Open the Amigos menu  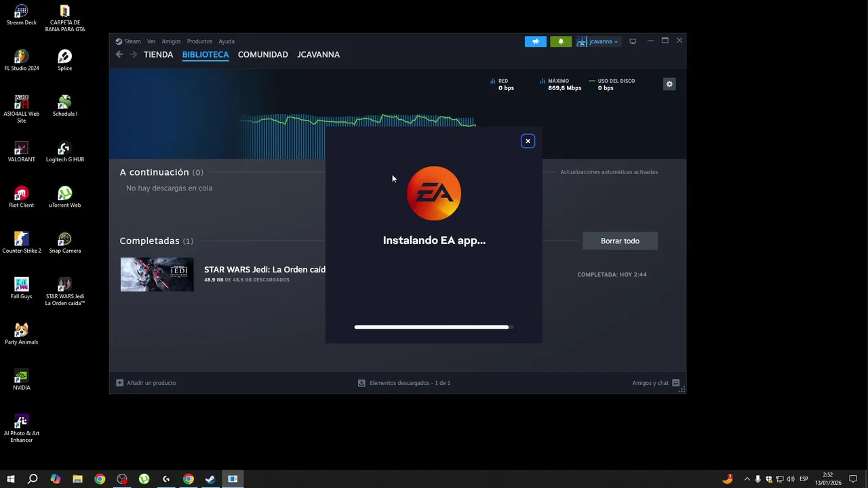point(171,41)
